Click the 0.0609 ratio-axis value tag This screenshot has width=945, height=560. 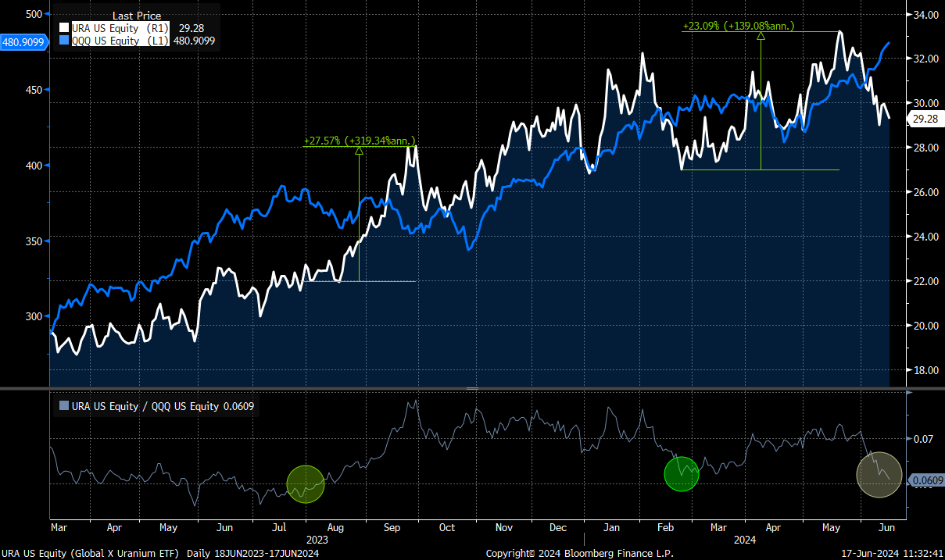pyautogui.click(x=929, y=480)
